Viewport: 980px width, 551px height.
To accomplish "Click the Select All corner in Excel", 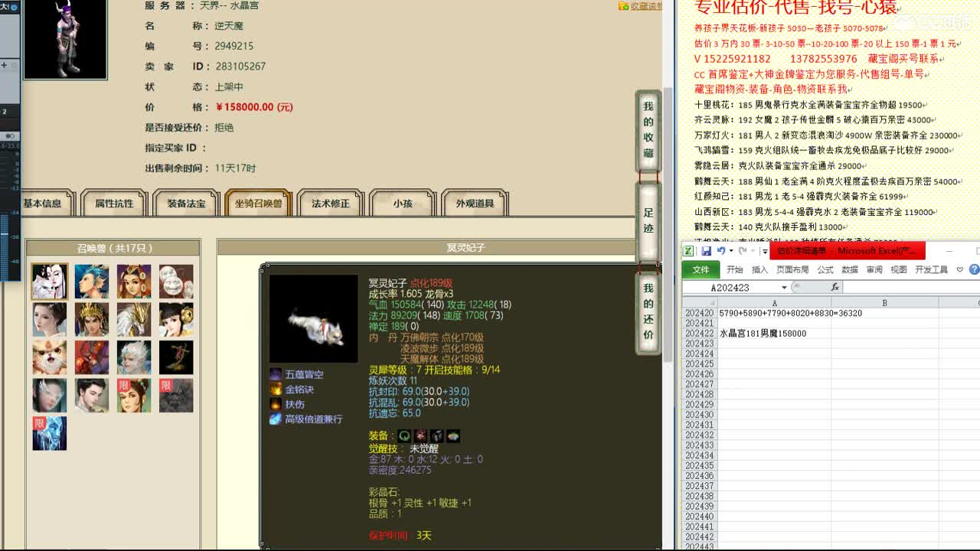I will click(x=700, y=303).
